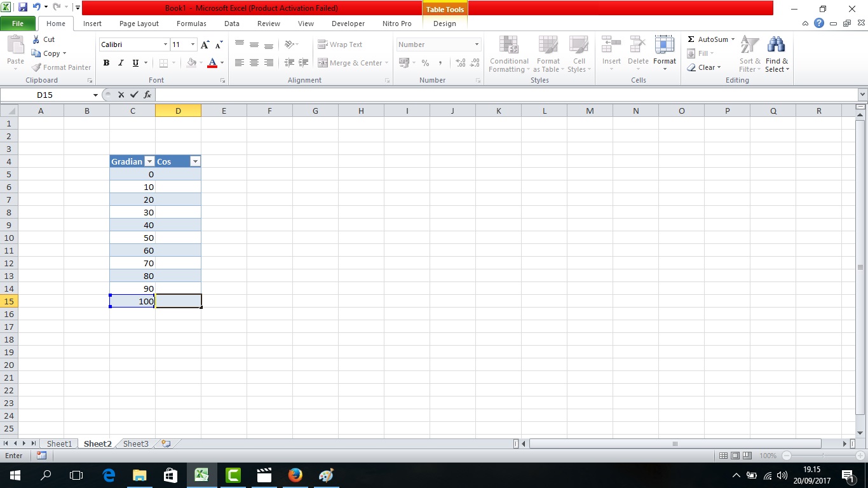The height and width of the screenshot is (488, 868).
Task: Click the Clear button in Editing group
Action: pos(705,67)
